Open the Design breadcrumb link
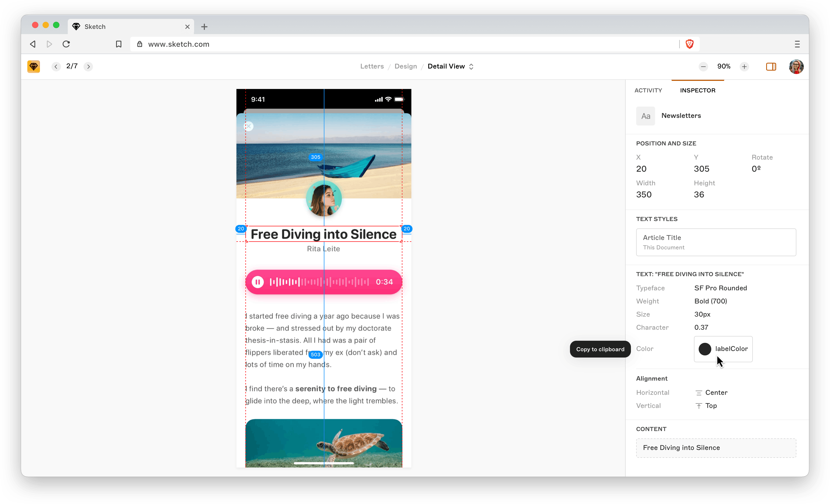Screen dimensions: 830x504 click(406, 66)
